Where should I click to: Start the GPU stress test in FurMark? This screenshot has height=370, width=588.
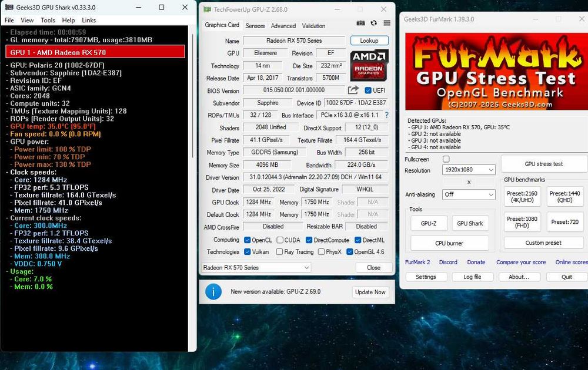click(544, 164)
